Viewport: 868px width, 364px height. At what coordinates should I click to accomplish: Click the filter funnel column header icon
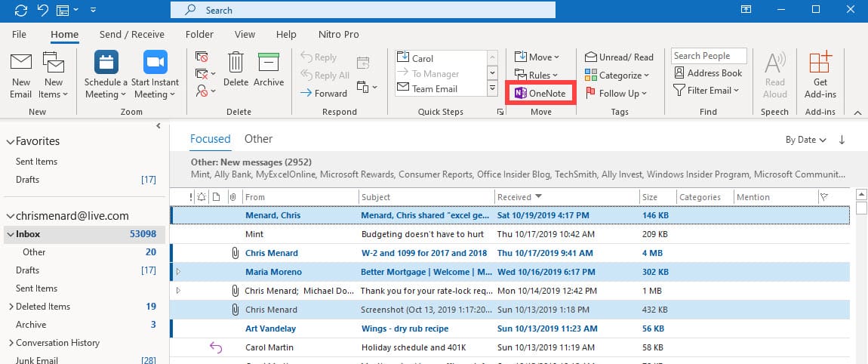click(x=823, y=196)
